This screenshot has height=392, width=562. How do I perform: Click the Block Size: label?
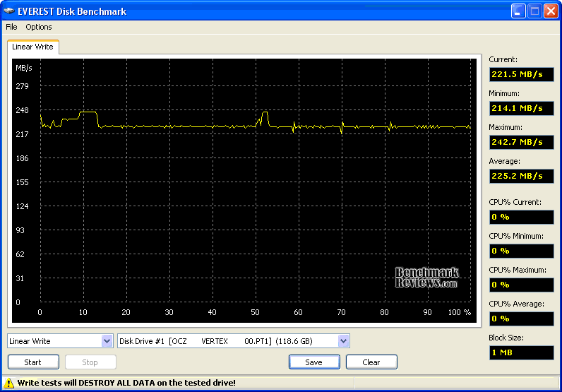pyautogui.click(x=506, y=338)
